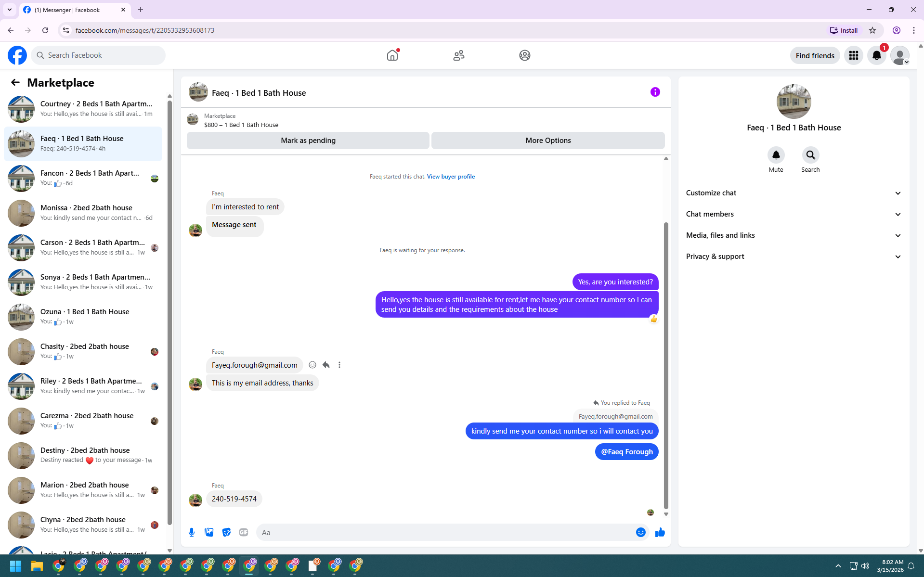924x577 pixels.
Task: Click More Options button
Action: pyautogui.click(x=548, y=141)
